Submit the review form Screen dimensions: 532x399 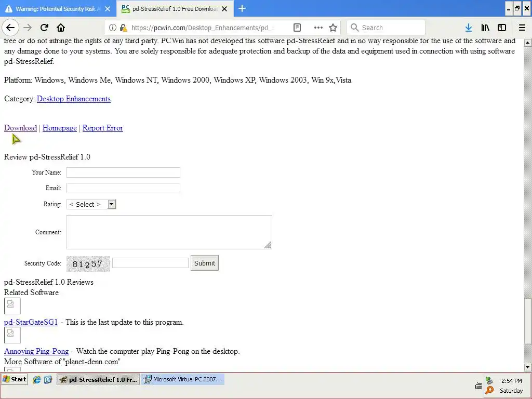pos(205,263)
